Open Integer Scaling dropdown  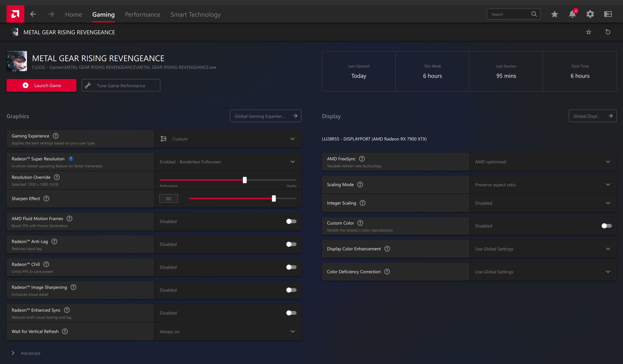coord(543,203)
